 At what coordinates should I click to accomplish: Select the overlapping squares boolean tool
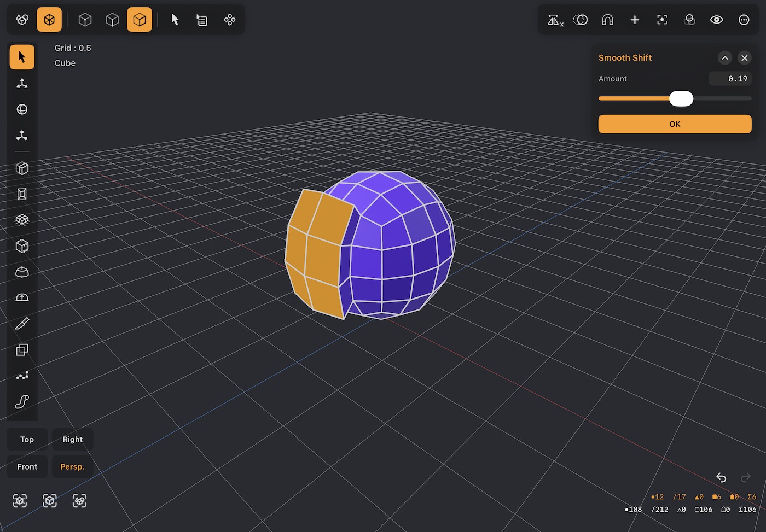click(22, 350)
